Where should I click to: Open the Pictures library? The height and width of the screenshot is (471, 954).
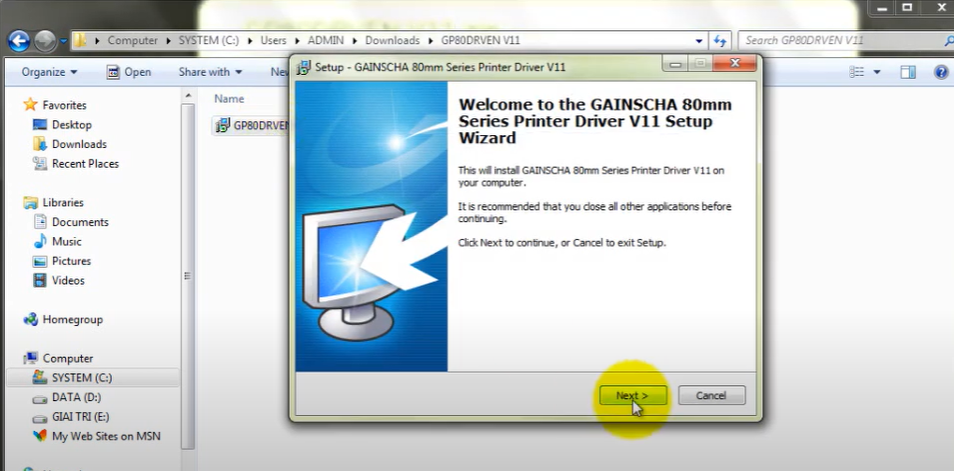(71, 261)
